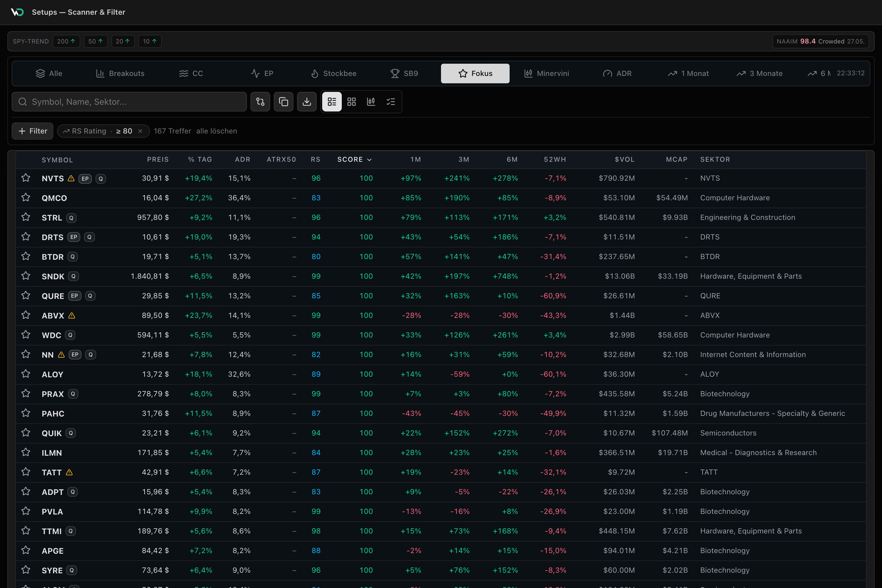
Task: Click the SPY-Trend 10 indicator chip
Action: (x=150, y=41)
